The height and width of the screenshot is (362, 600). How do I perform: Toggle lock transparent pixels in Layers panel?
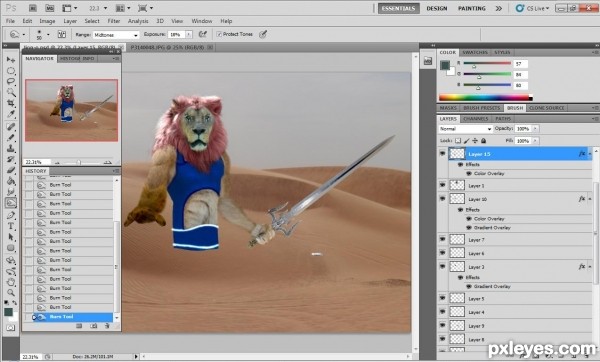458,141
